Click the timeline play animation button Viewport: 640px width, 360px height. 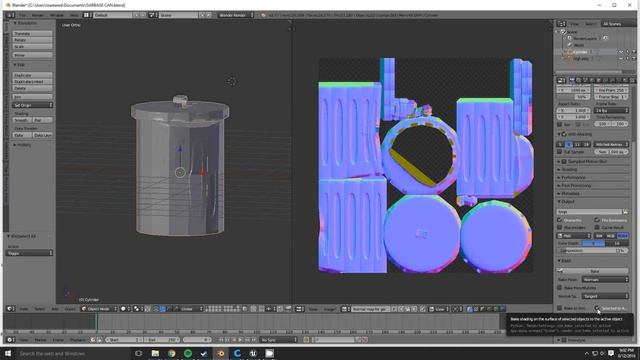240,340
